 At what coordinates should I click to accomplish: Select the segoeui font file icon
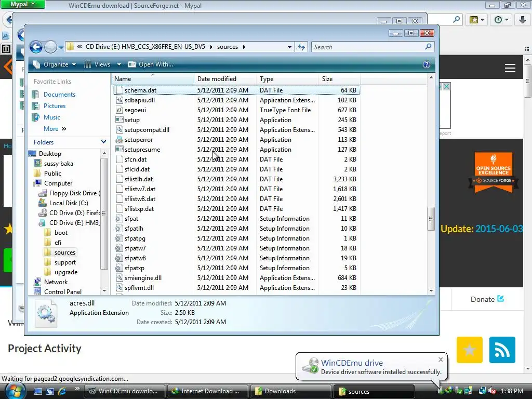click(x=119, y=110)
